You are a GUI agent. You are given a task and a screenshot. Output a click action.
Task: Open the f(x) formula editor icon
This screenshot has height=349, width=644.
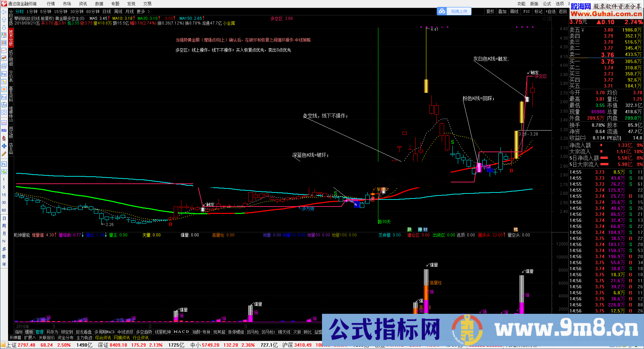tap(4, 105)
